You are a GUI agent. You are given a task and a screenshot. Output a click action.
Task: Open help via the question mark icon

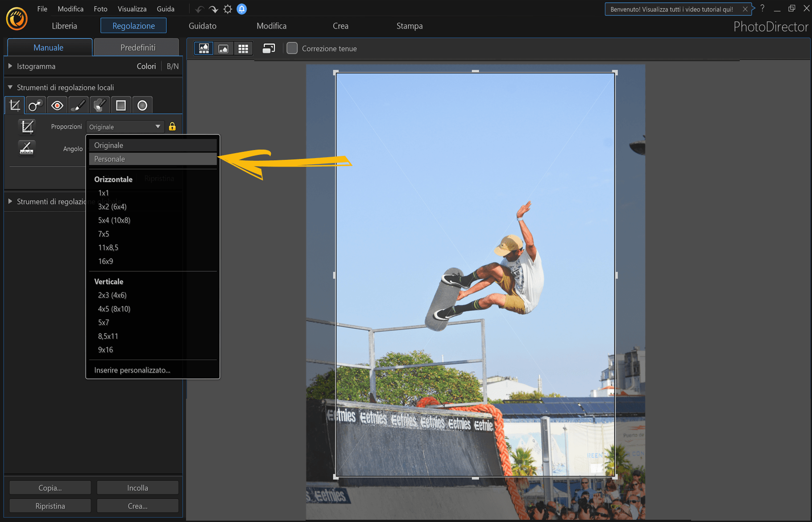pyautogui.click(x=762, y=8)
